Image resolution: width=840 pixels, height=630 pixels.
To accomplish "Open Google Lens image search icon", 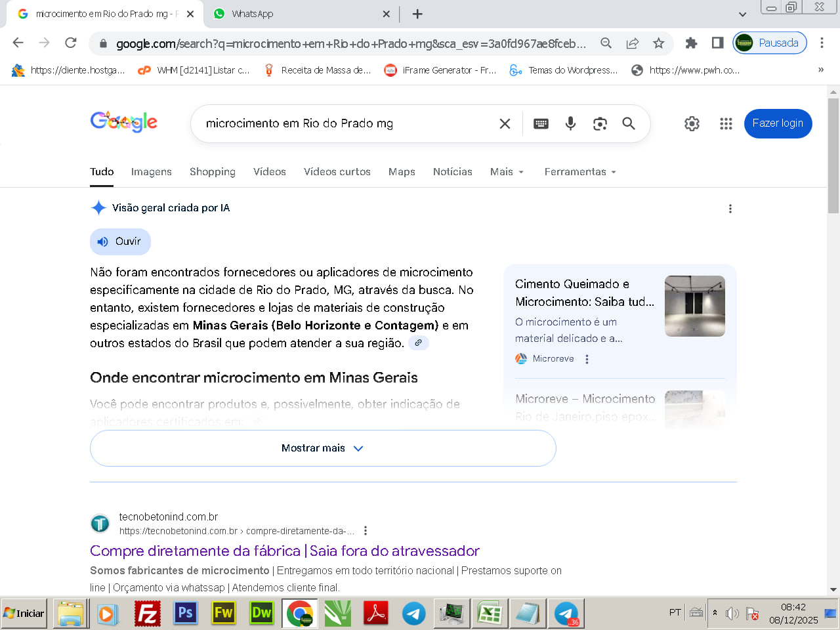I will (x=600, y=123).
